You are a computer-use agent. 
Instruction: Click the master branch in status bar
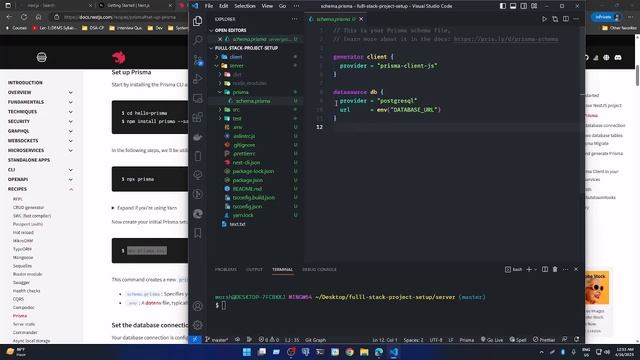click(217, 340)
